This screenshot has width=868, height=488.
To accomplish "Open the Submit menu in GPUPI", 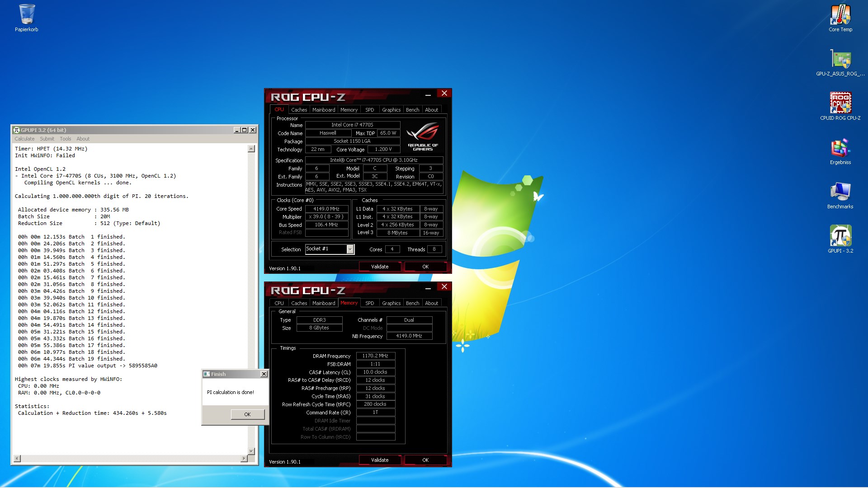I will click(47, 139).
